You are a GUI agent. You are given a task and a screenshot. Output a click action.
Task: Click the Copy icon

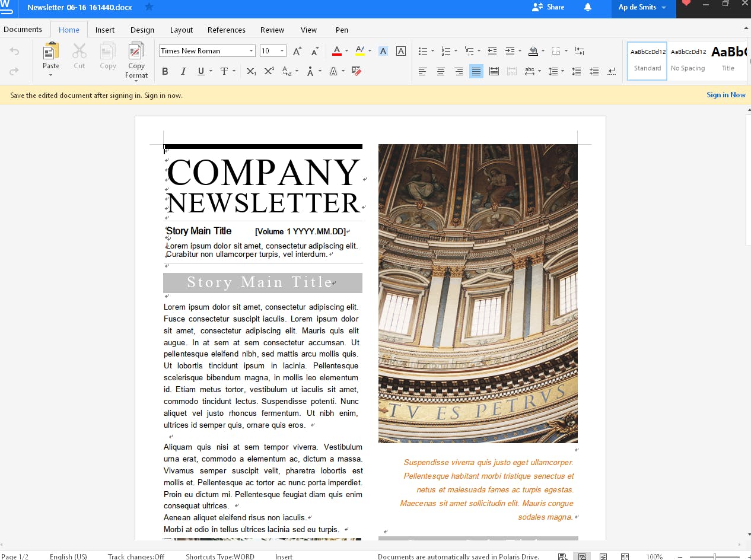tap(108, 50)
